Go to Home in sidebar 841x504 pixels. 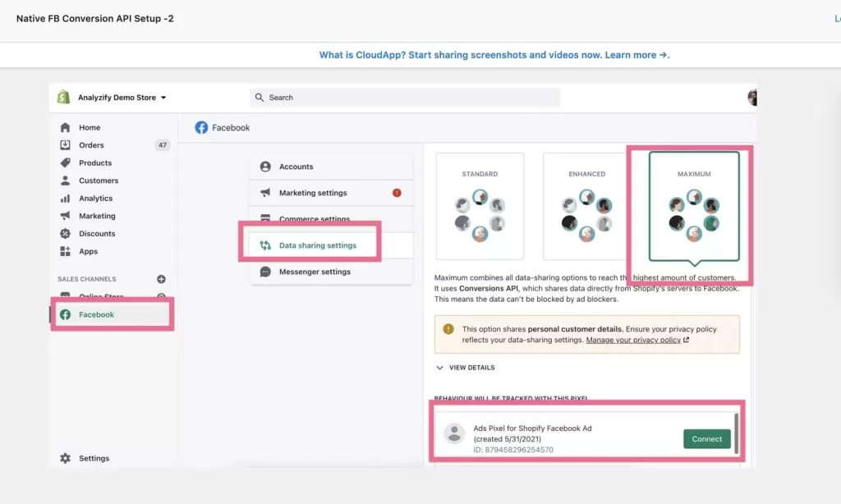click(90, 127)
